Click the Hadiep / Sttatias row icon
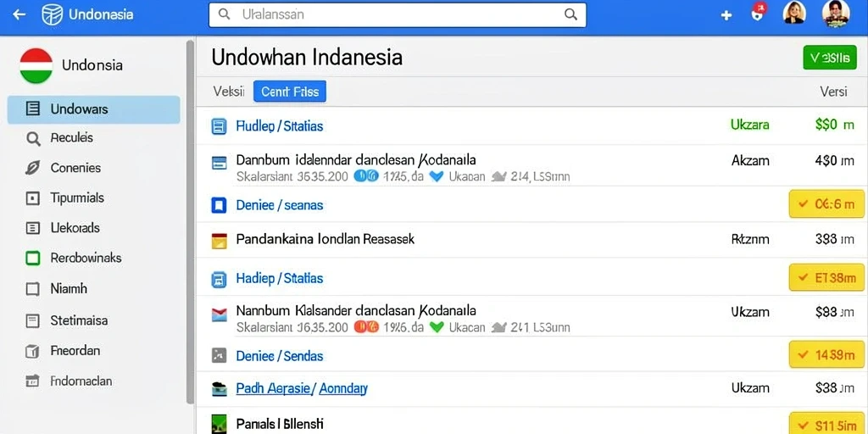This screenshot has height=434, width=868. 220,279
